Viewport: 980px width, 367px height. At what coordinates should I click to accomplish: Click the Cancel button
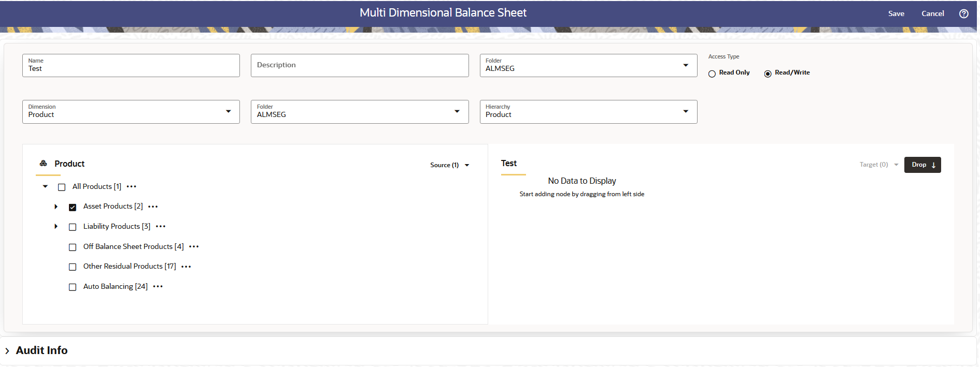click(932, 13)
